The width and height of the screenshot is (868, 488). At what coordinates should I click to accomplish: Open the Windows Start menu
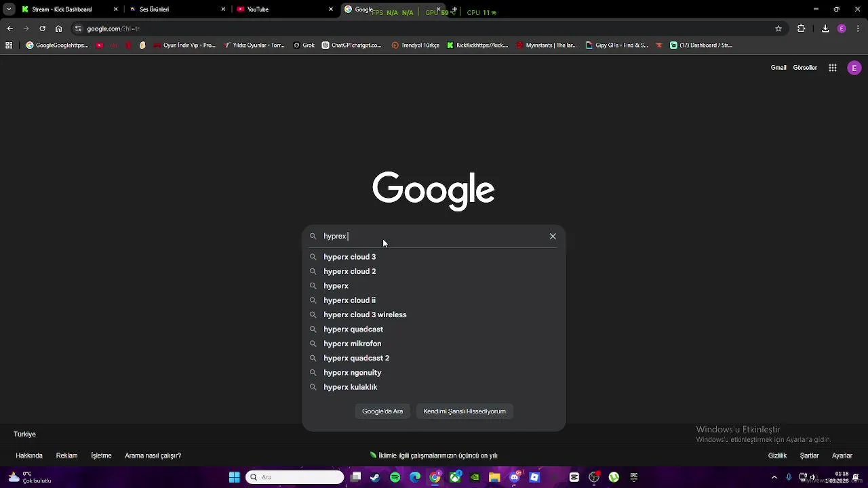[234, 477]
